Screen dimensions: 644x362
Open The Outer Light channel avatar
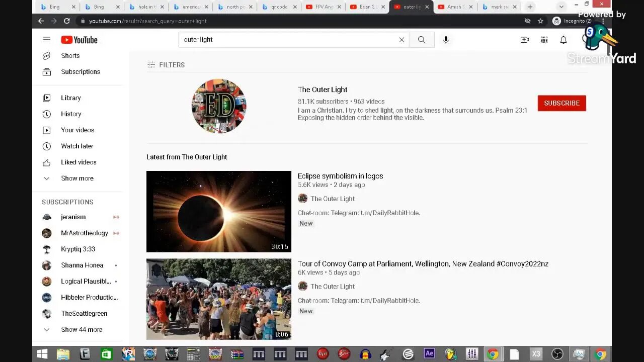[x=219, y=106]
